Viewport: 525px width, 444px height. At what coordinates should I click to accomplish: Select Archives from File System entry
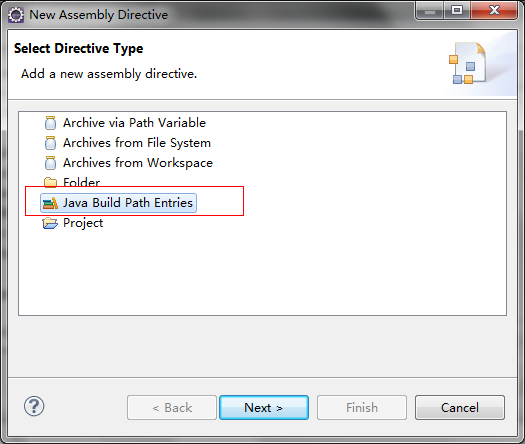coord(137,143)
